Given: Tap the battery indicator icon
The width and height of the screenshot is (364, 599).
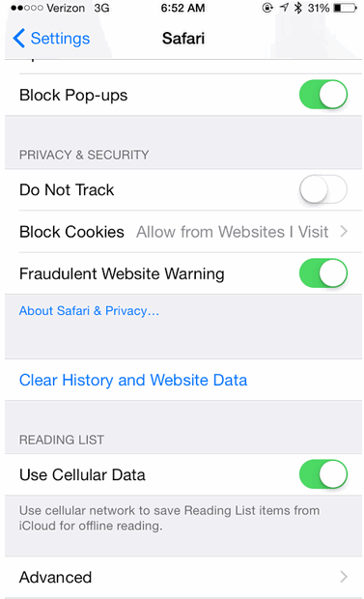Looking at the screenshot, I should (345, 8).
